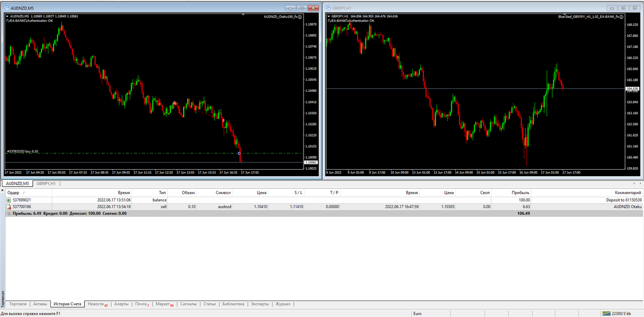The width and height of the screenshot is (644, 317).
Task: Click the 6.63 profit value
Action: pos(526,206)
